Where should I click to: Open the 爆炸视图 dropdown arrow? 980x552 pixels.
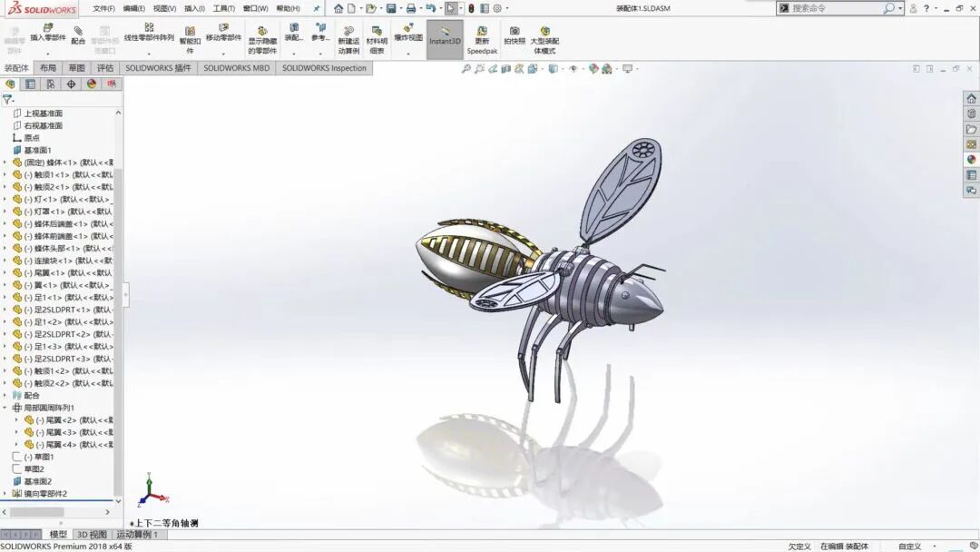[408, 54]
